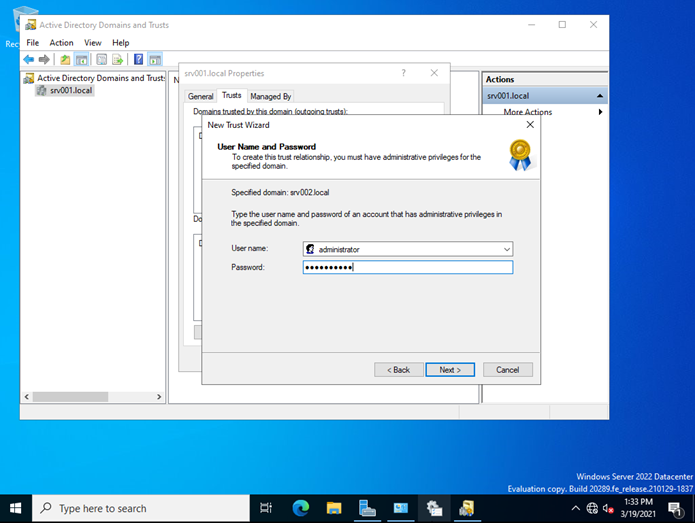Image resolution: width=695 pixels, height=523 pixels.
Task: Select Active Directory Domains and Trusts root node
Action: pyautogui.click(x=101, y=78)
